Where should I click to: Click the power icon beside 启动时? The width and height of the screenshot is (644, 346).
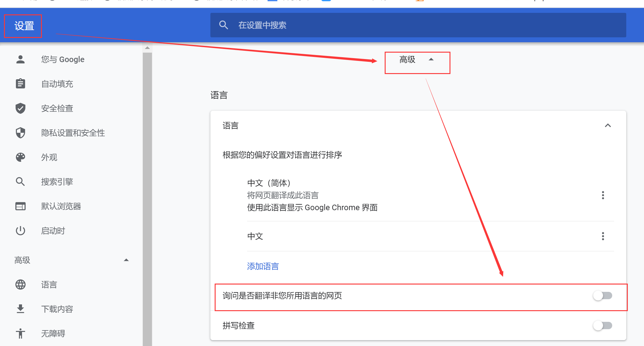[20, 231]
